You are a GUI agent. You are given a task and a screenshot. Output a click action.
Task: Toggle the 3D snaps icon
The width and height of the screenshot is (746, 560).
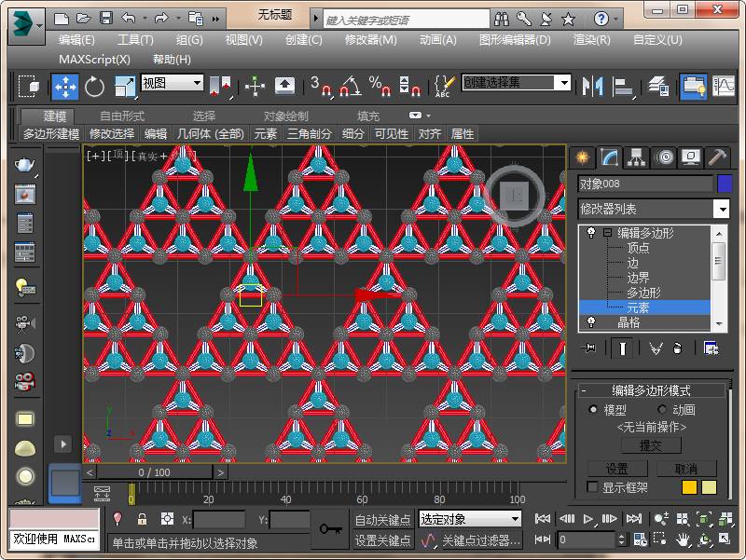coord(321,86)
